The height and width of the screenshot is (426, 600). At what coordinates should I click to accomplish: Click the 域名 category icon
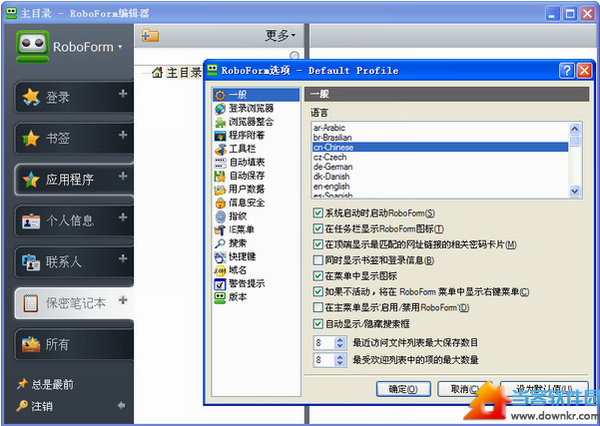pos(220,271)
